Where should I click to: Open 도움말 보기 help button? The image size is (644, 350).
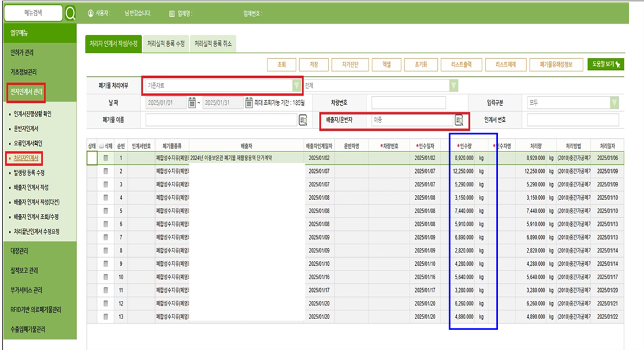[x=606, y=65]
